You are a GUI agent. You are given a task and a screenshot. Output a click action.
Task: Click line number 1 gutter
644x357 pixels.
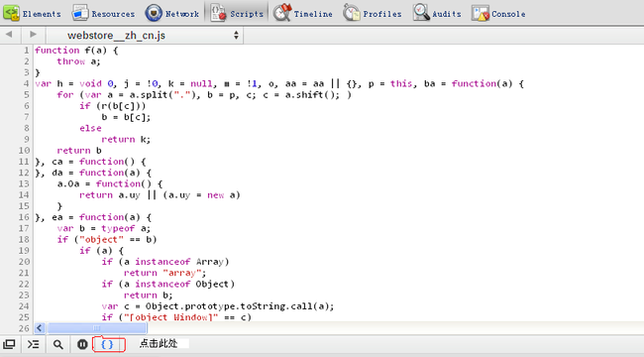click(x=27, y=51)
